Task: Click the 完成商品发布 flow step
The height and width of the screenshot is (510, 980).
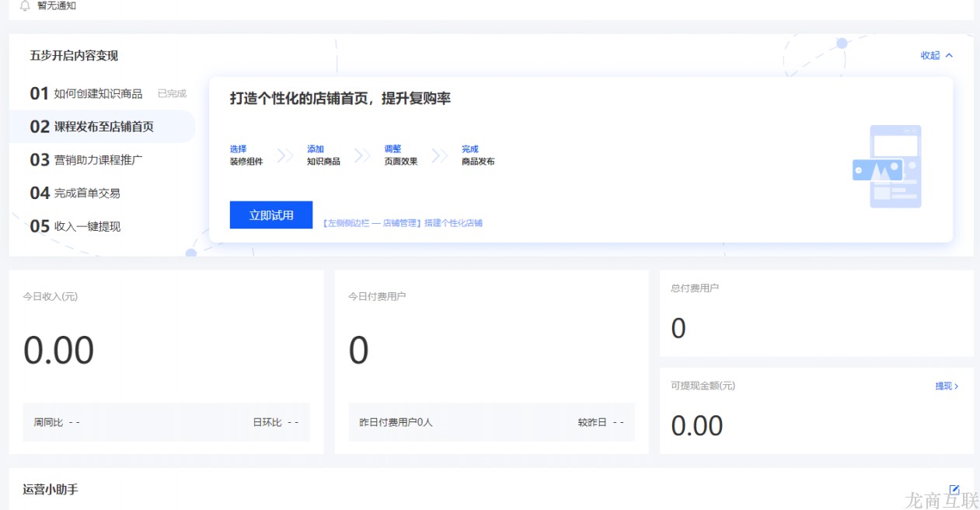Action: tap(476, 153)
